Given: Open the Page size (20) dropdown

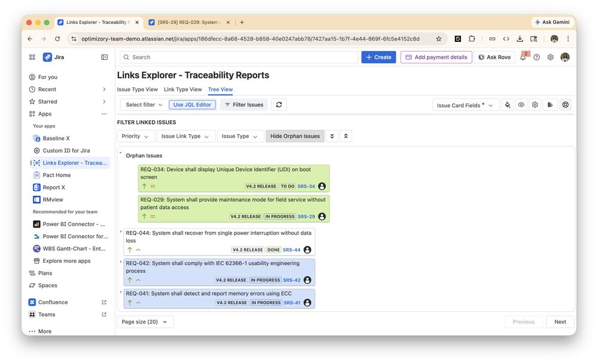Looking at the screenshot, I should 145,322.
